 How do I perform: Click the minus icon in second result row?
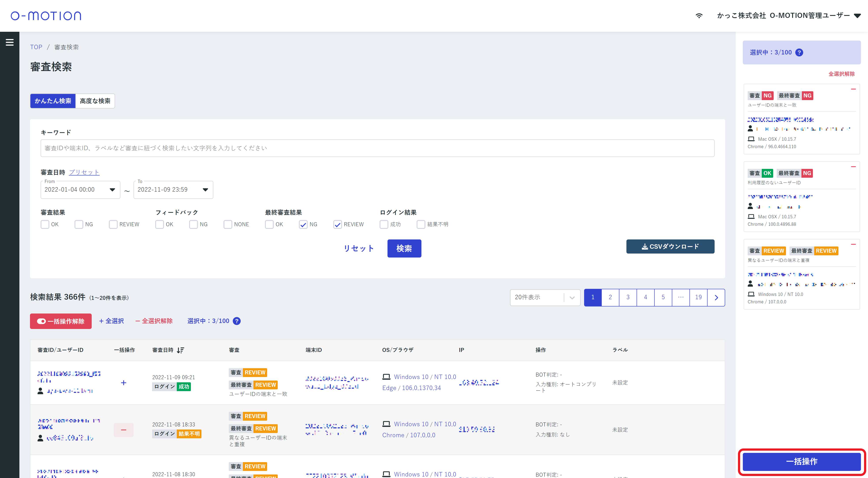pyautogui.click(x=124, y=430)
